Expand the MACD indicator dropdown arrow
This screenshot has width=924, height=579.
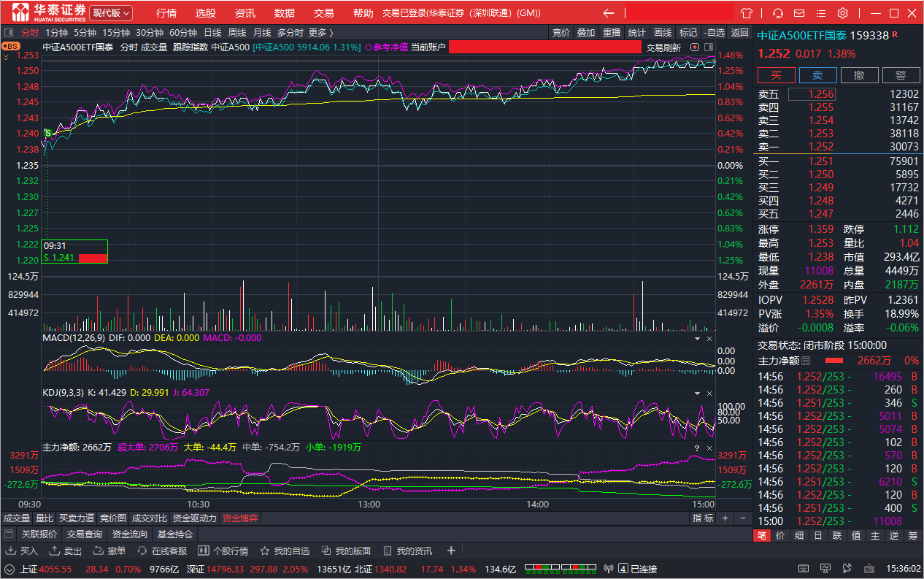pos(696,339)
